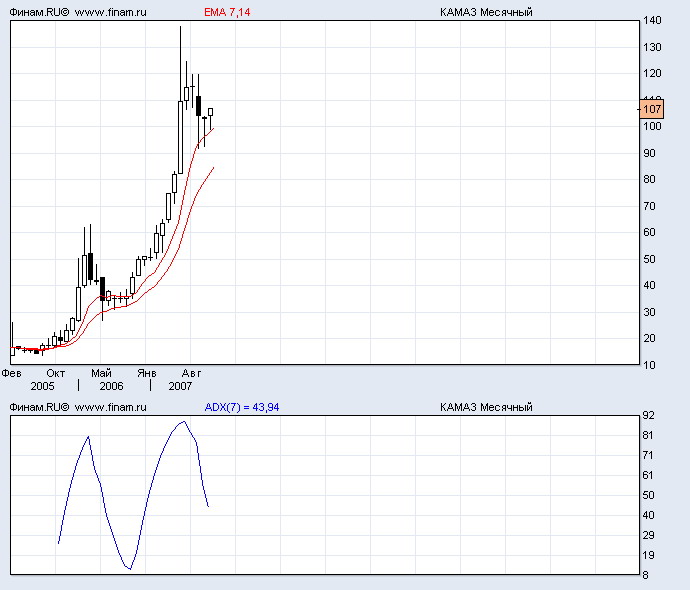Click the Янв time axis label
This screenshot has width=690, height=590.
tap(147, 374)
